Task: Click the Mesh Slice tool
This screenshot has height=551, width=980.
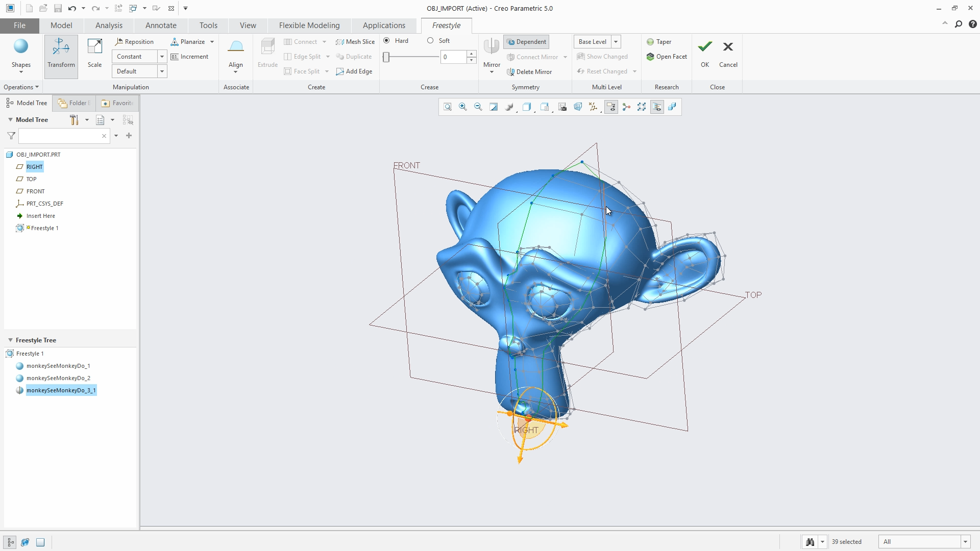Action: click(355, 42)
